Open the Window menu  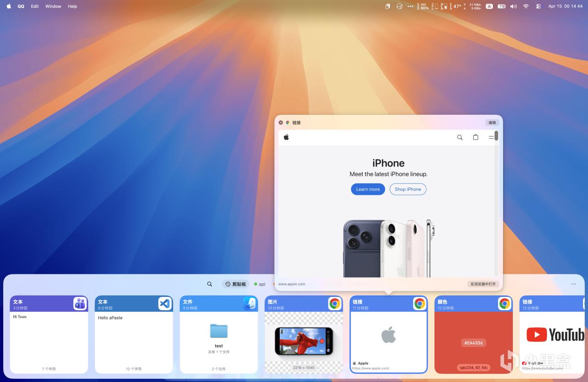coord(53,6)
